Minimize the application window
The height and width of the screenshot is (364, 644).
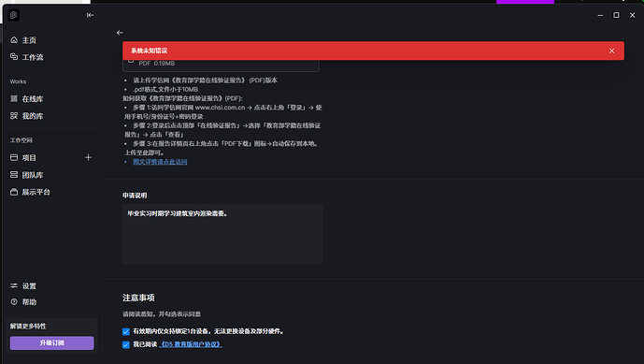600,15
